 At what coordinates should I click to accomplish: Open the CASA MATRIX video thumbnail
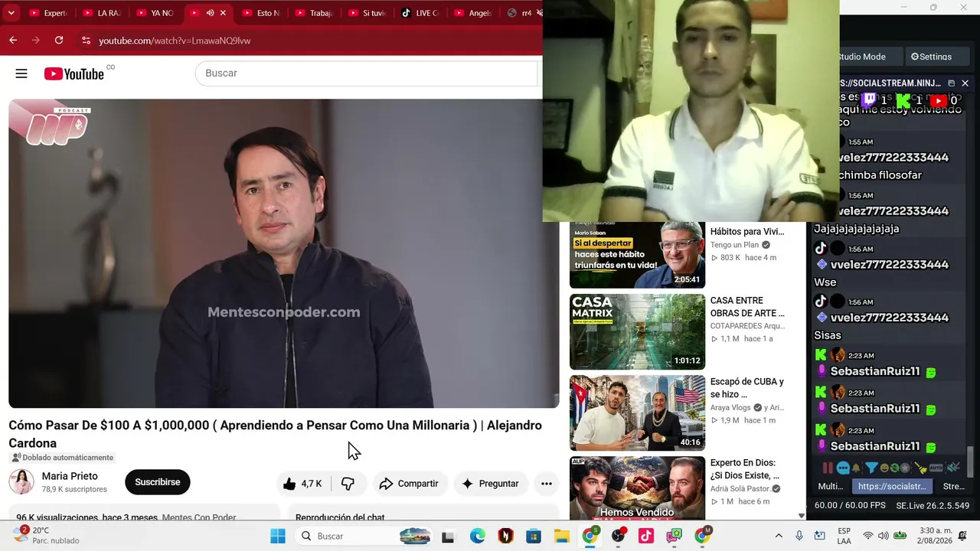click(x=637, y=332)
